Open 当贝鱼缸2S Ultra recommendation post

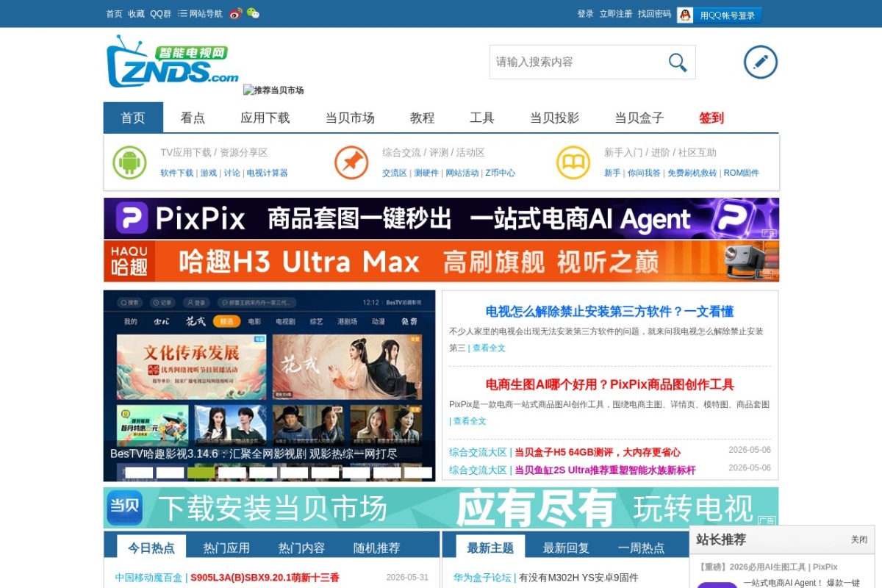pos(605,470)
